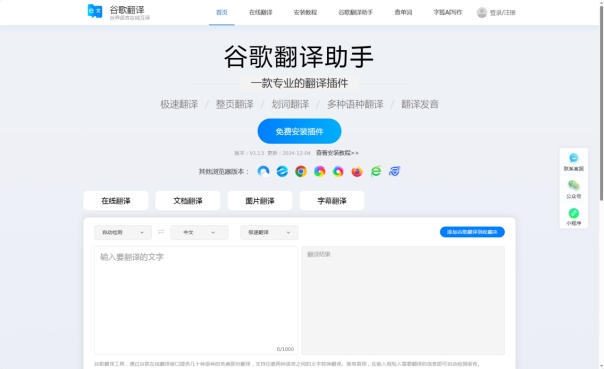604x369 pixels.
Task: Click the 谷歌翻译 logo icon
Action: point(95,11)
